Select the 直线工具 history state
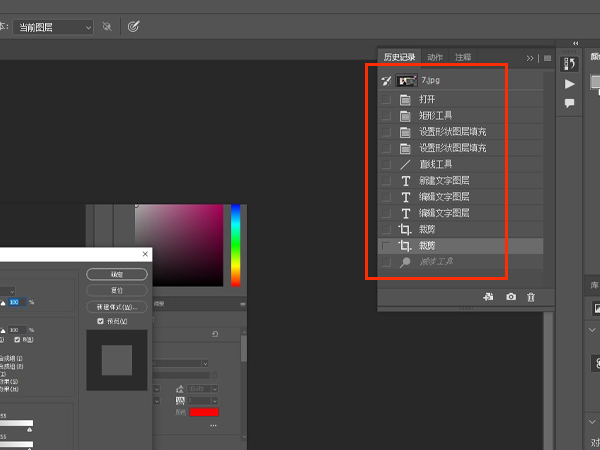600x450 pixels. (x=460, y=165)
